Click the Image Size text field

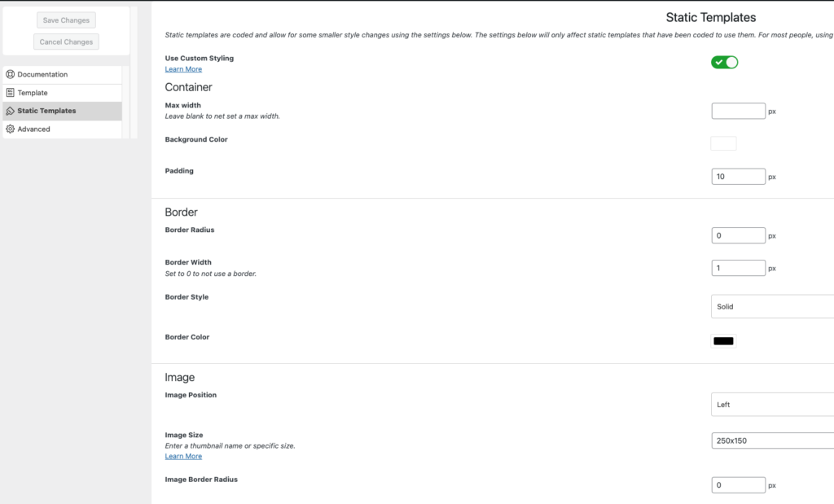[x=772, y=440]
